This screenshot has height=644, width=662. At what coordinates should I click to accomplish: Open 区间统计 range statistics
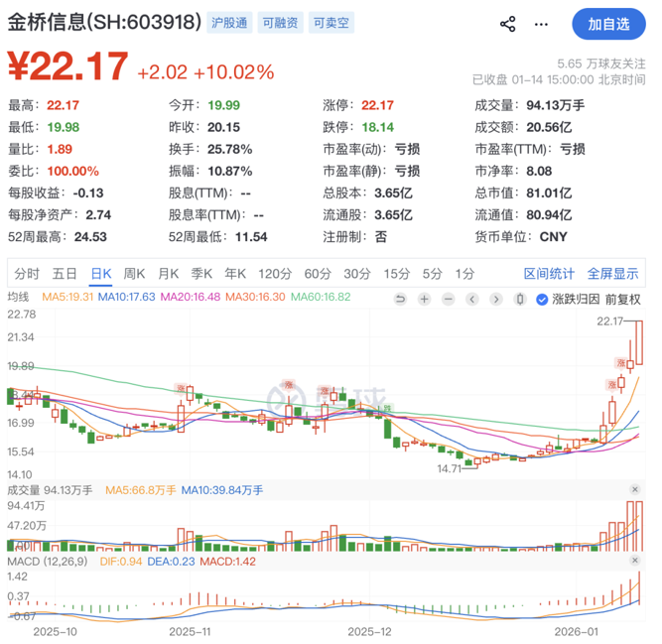point(549,273)
